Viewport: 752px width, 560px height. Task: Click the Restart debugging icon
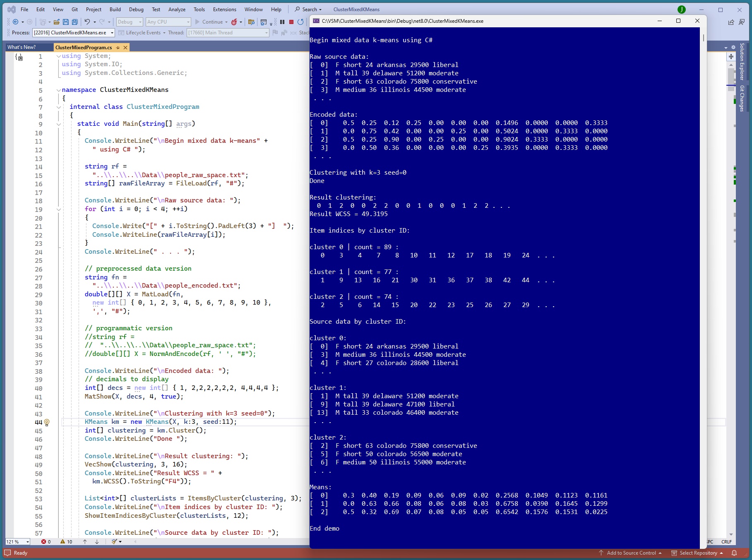click(300, 22)
